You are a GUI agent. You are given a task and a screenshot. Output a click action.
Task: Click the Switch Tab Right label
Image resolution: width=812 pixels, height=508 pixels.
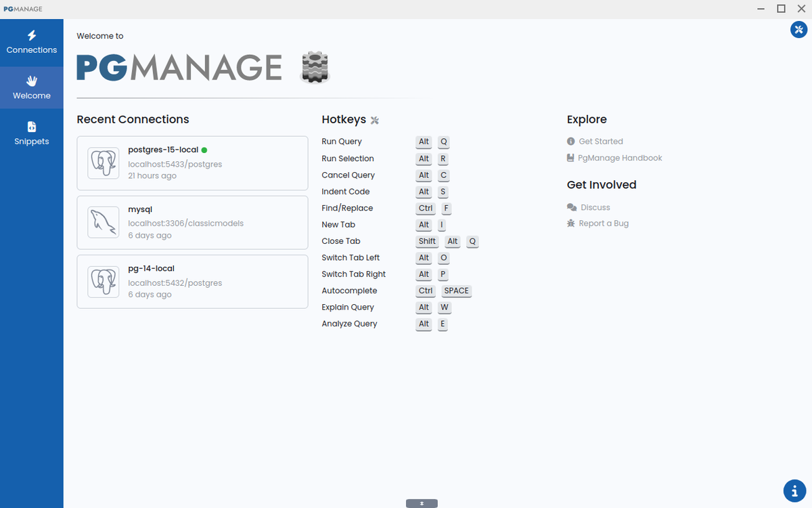(x=354, y=274)
